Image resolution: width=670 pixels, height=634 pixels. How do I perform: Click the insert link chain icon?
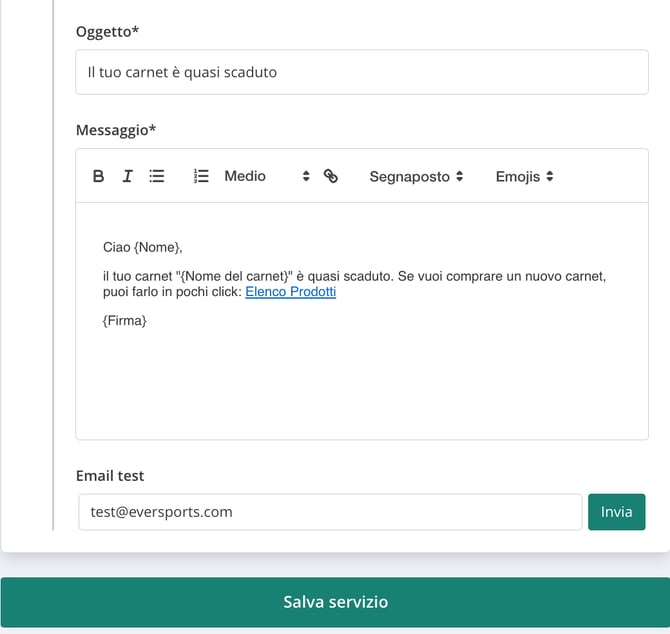[331, 176]
